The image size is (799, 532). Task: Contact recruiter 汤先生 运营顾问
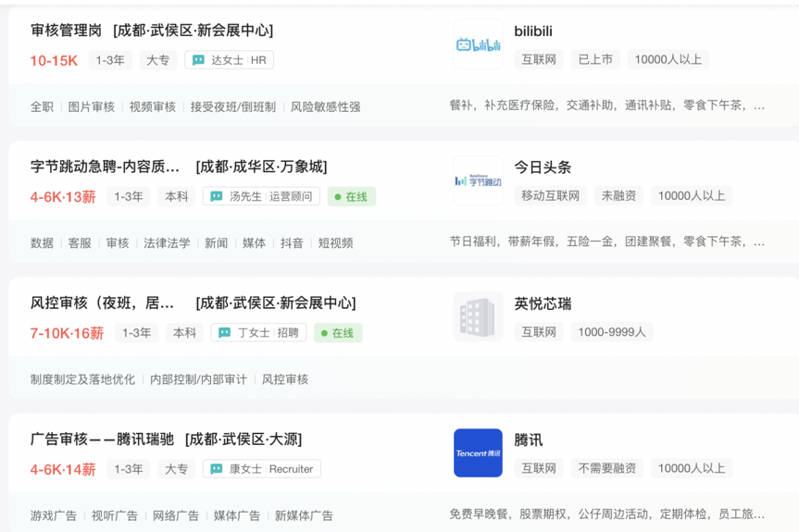point(261,196)
